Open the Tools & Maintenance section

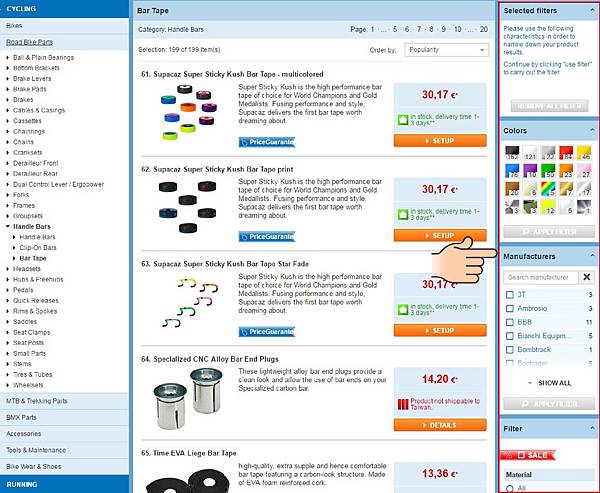[64, 450]
